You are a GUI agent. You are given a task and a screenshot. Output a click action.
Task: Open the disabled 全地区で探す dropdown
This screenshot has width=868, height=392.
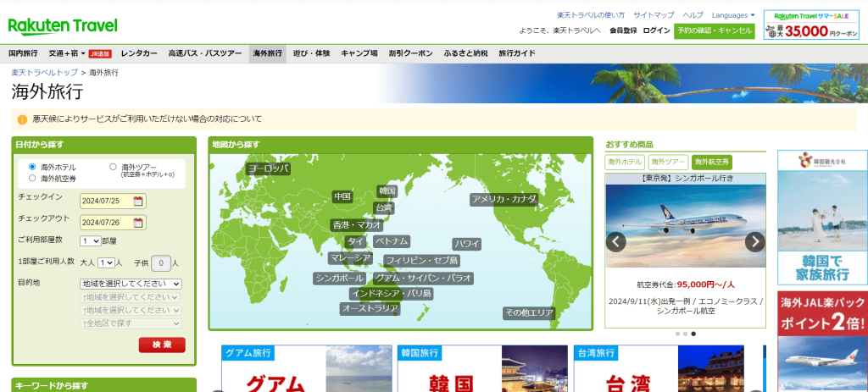click(131, 323)
